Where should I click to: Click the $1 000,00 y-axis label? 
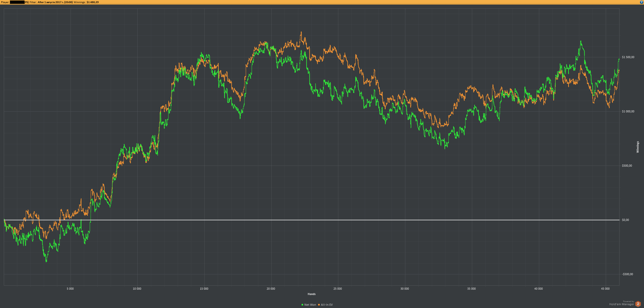(x=628, y=111)
